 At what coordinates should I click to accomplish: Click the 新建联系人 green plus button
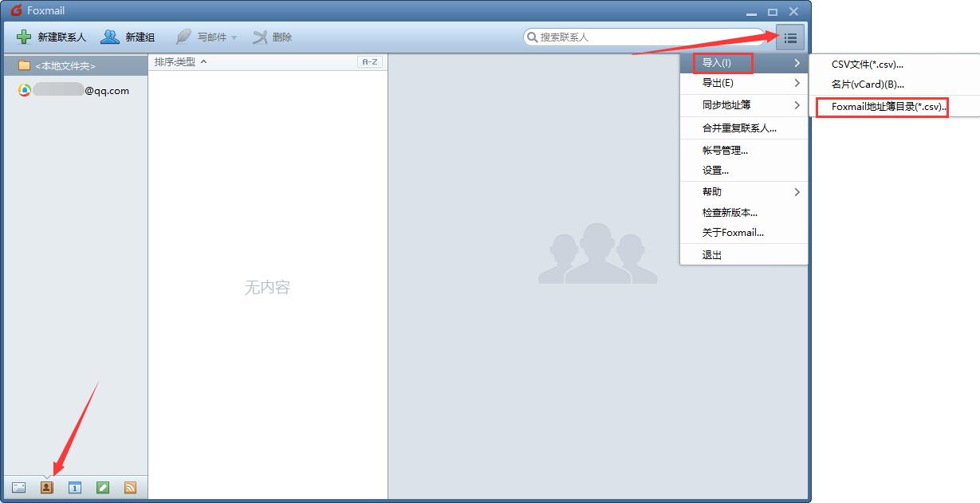click(51, 37)
